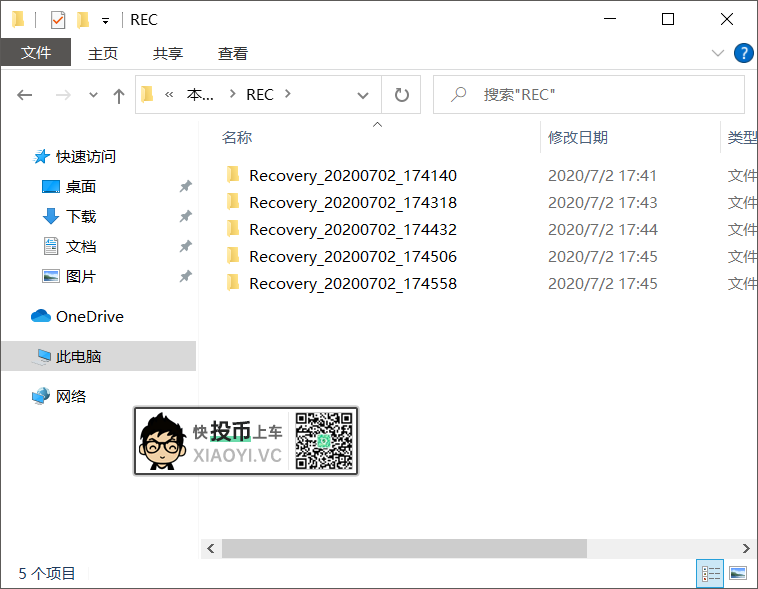The image size is (758, 589).
Task: Open Downloads (下载) in sidebar
Action: pos(80,217)
